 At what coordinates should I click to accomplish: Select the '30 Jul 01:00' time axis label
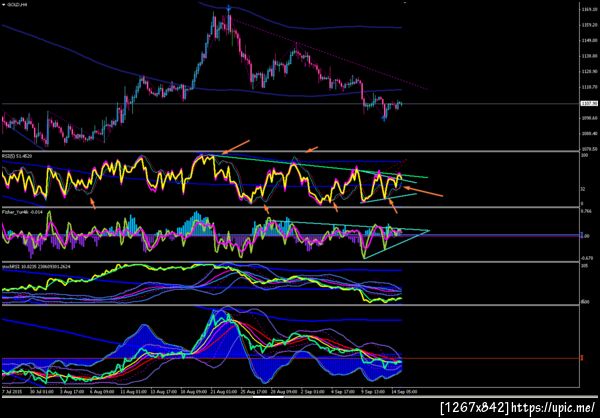coord(41,392)
